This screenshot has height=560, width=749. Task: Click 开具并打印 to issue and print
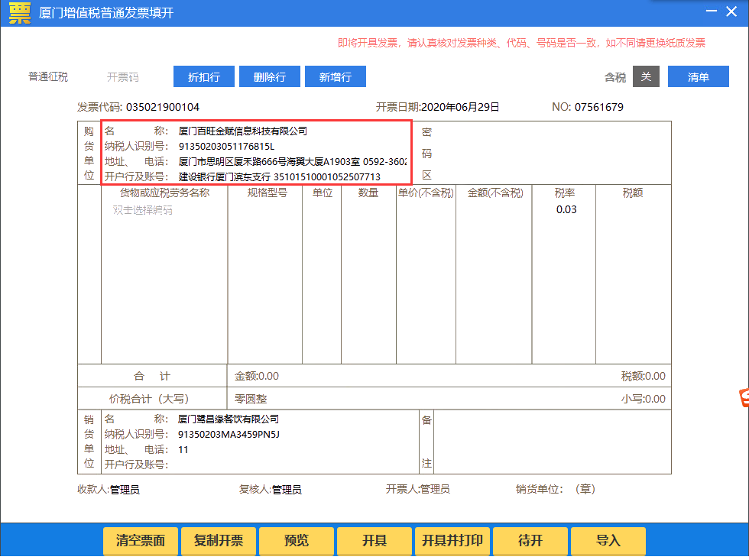tap(452, 540)
